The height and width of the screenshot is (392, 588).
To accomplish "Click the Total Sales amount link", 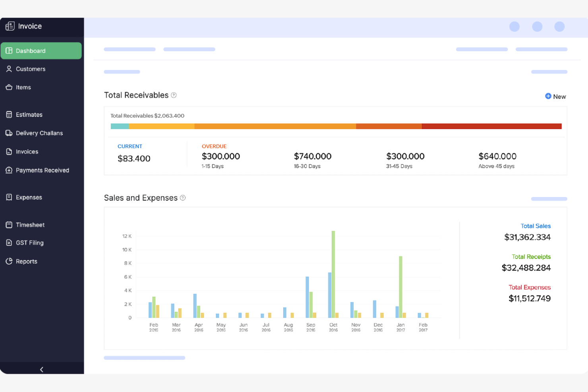I will (527, 237).
